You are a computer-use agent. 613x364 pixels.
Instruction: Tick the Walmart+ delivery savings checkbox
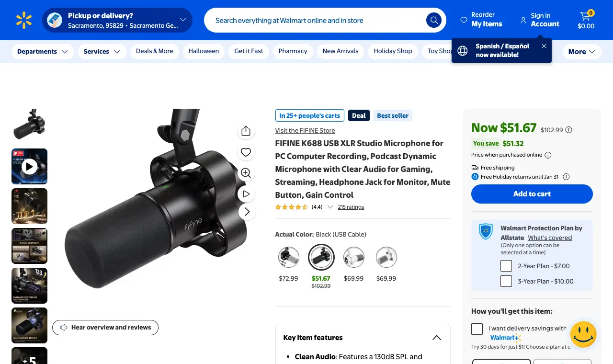tap(477, 329)
